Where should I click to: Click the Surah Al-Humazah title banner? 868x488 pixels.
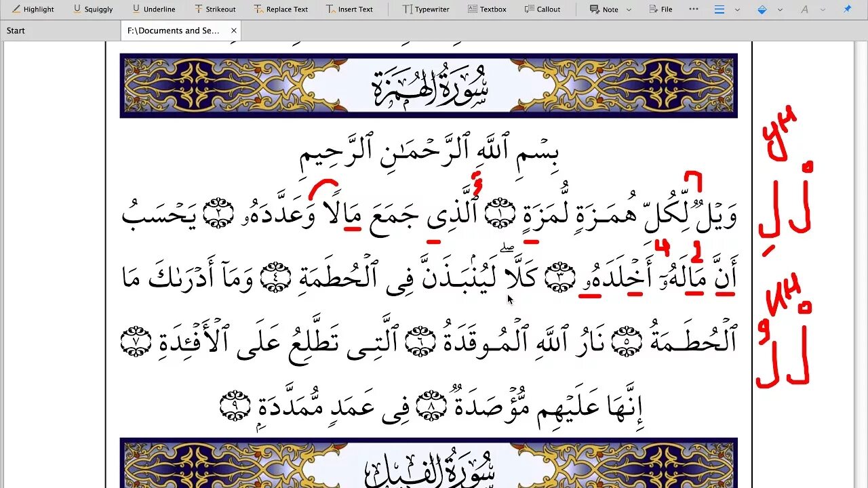(429, 85)
